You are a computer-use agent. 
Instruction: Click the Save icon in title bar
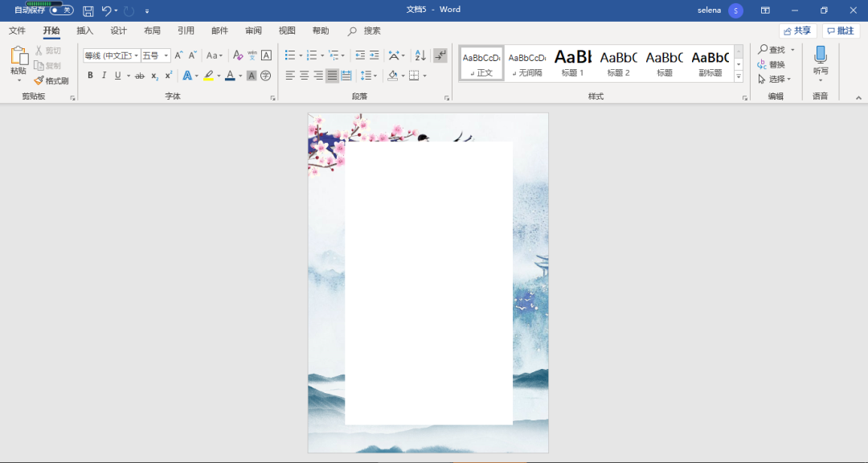[88, 10]
